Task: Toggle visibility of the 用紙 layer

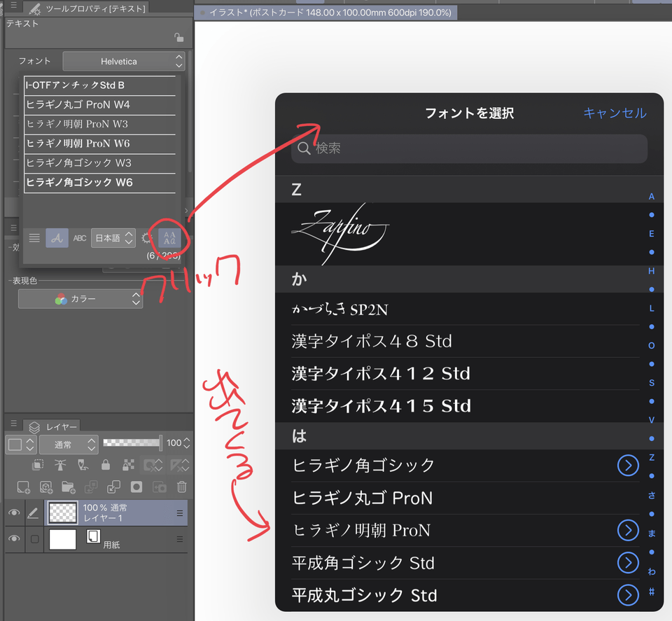Action: 13,539
